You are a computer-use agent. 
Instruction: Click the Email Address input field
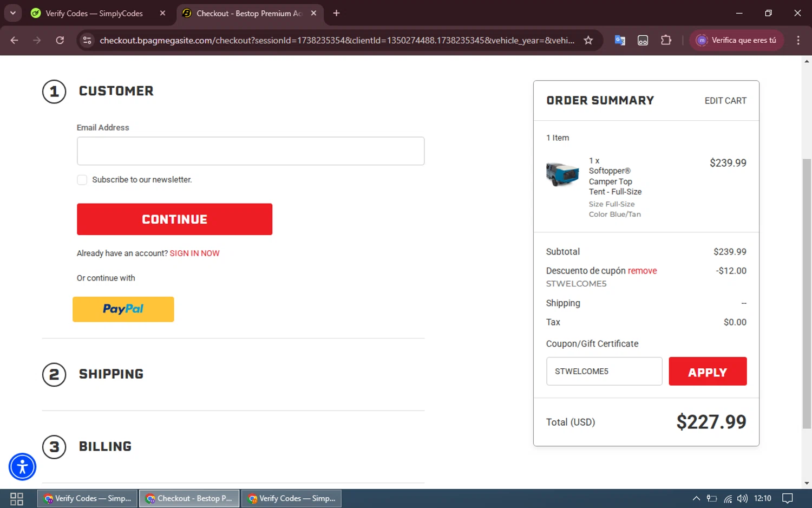point(251,151)
